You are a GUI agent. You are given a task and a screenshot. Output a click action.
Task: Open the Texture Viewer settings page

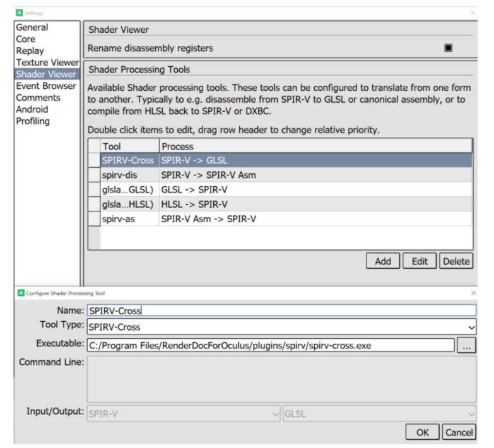47,62
